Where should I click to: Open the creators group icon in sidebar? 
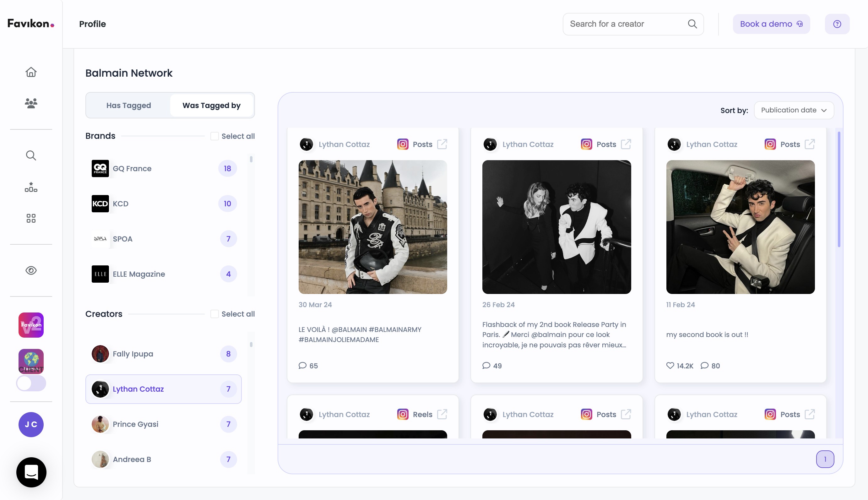pyautogui.click(x=31, y=103)
